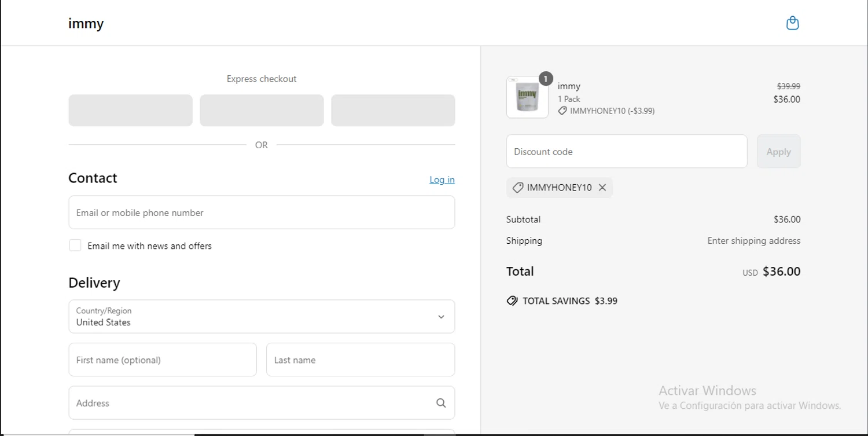Focus the Discount code field
868x436 pixels.
(x=627, y=152)
